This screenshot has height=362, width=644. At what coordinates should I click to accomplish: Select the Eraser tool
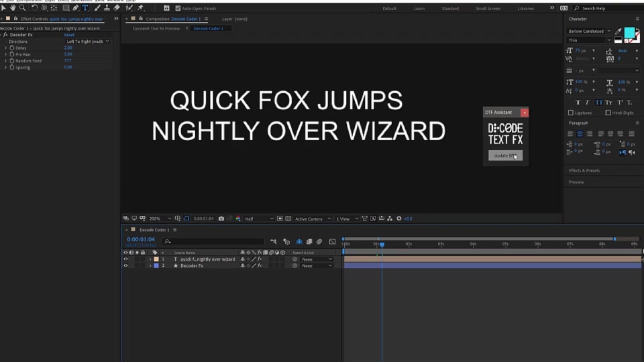tap(117, 8)
